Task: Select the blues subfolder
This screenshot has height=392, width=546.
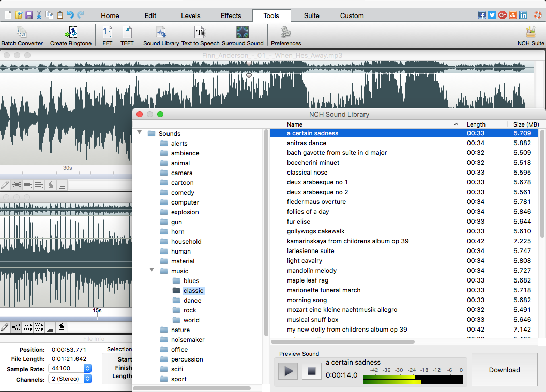Action: point(186,280)
